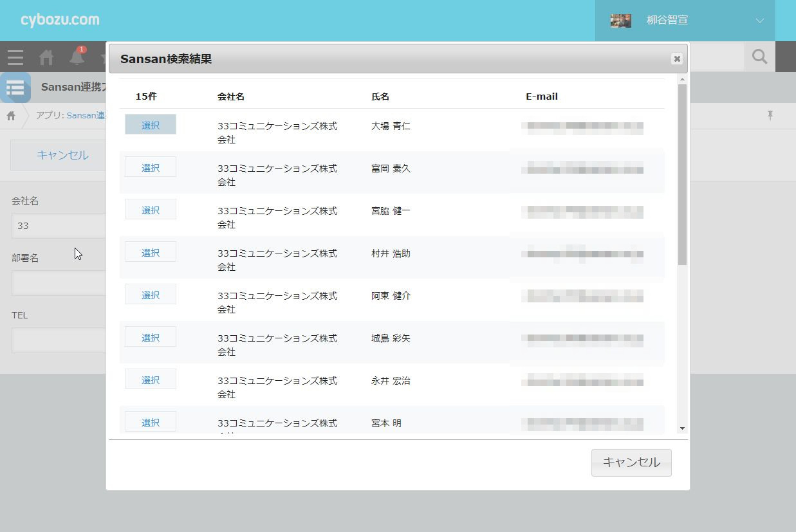Open the notifications bell
Viewport: 796px width, 532px height.
77,57
